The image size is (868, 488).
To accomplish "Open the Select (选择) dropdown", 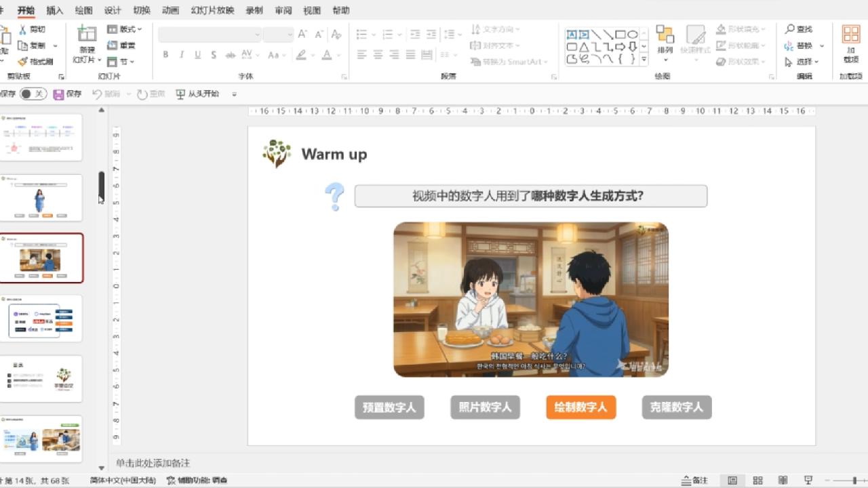I will coord(802,62).
